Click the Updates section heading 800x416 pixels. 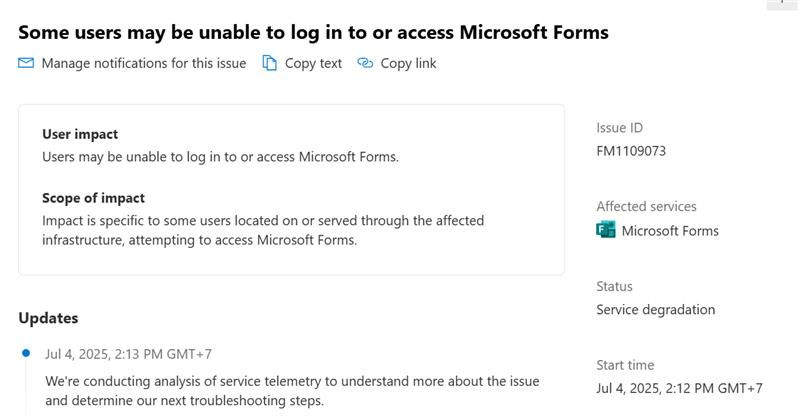tap(48, 318)
